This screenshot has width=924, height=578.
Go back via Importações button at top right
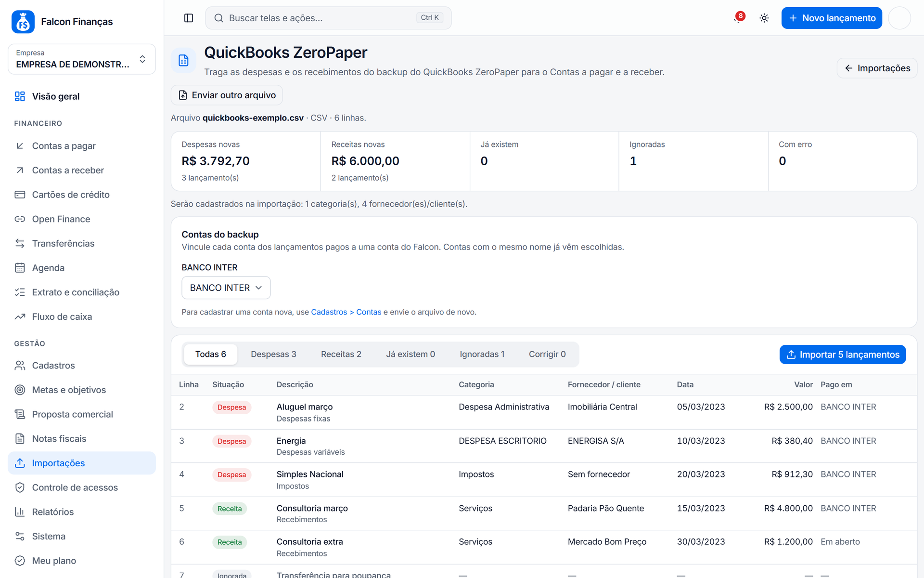coord(877,68)
